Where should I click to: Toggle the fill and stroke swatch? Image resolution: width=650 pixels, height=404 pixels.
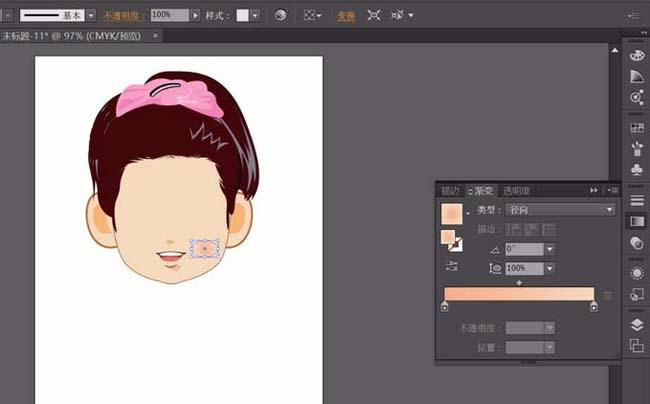pos(452,241)
